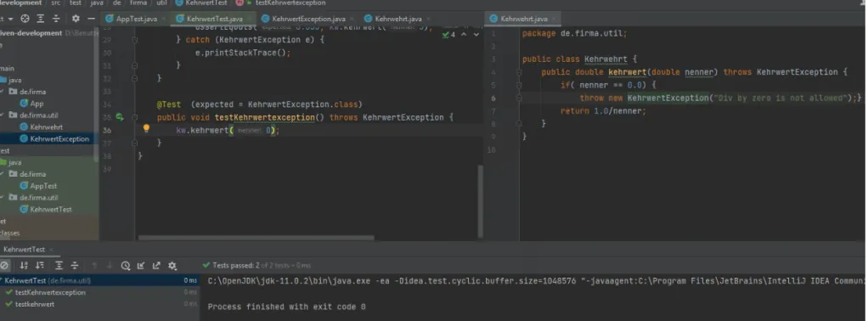Click previous failed test up arrow
Image resolution: width=868 pixels, height=321 pixels.
click(x=94, y=266)
